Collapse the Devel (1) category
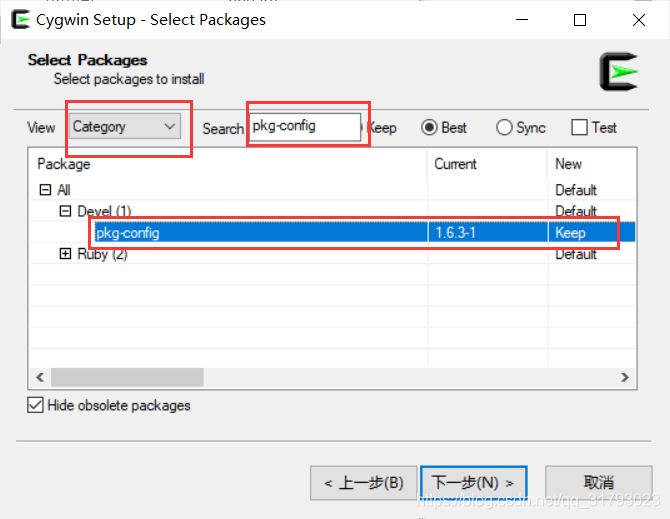This screenshot has height=519, width=670. 65,211
